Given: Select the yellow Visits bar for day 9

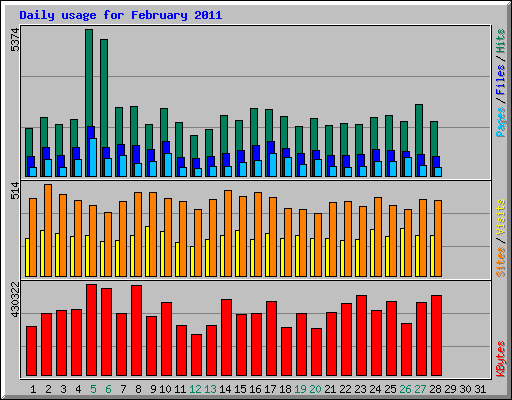Looking at the screenshot, I should coord(147,251).
